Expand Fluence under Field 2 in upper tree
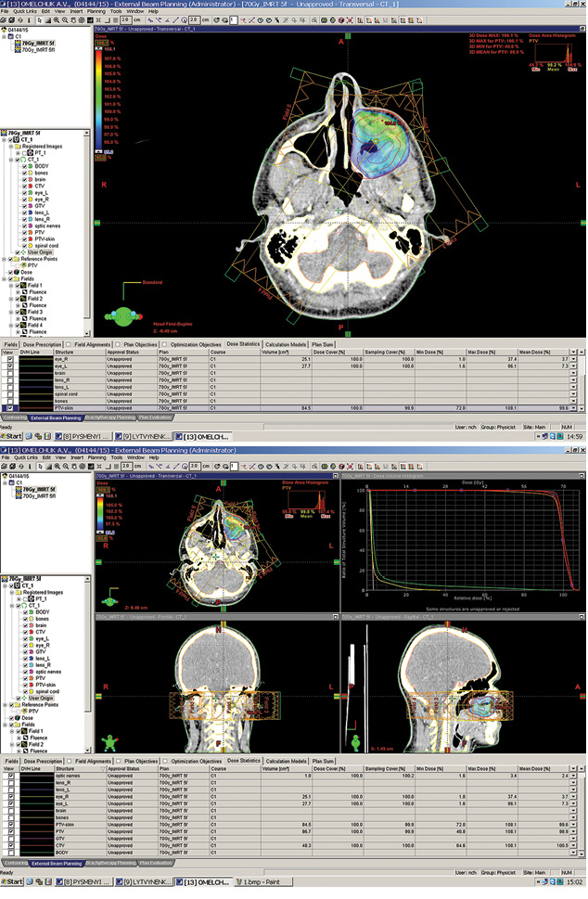This screenshot has width=588, height=899. click(18, 305)
